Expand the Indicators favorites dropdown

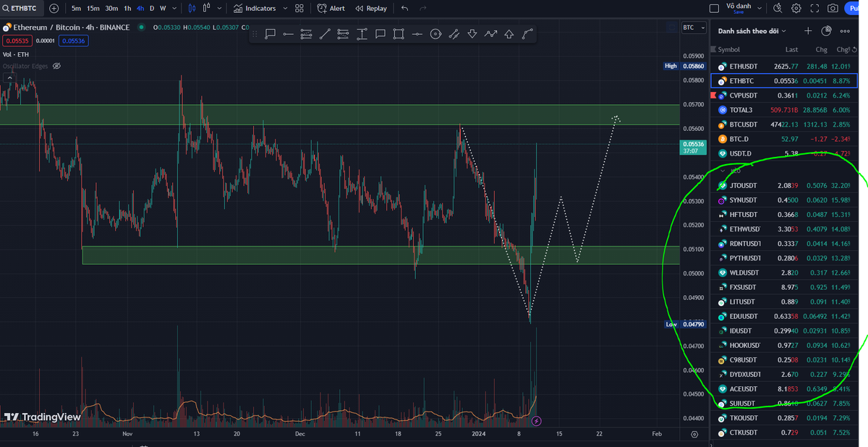pyautogui.click(x=285, y=8)
